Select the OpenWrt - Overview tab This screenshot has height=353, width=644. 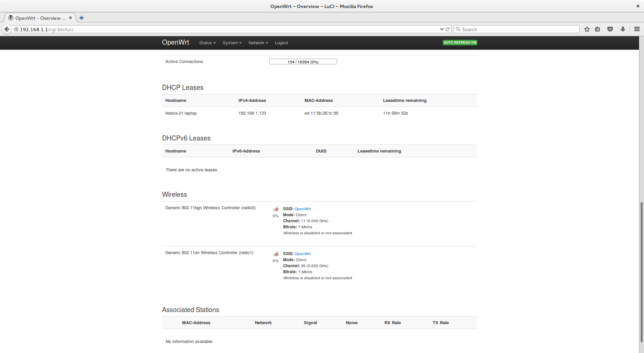click(40, 18)
